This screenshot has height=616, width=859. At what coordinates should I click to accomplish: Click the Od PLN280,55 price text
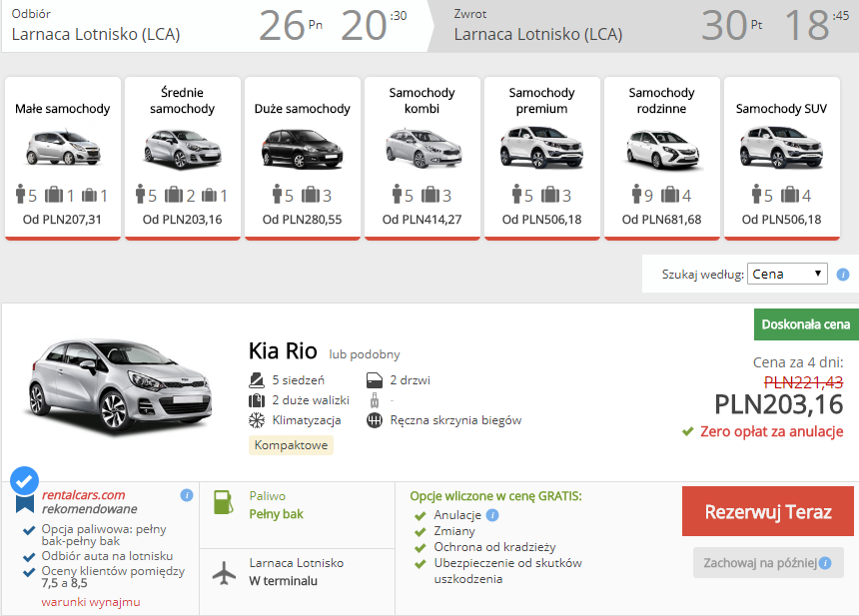302,220
